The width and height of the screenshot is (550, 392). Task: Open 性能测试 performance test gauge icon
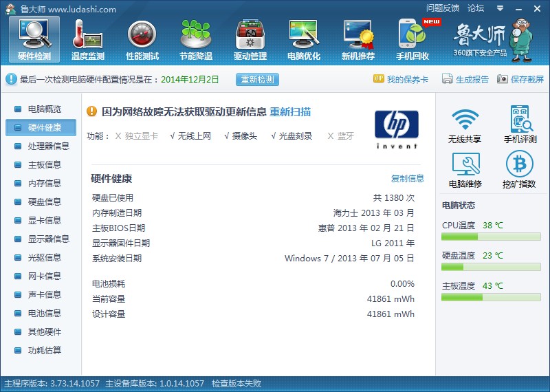pyautogui.click(x=142, y=39)
